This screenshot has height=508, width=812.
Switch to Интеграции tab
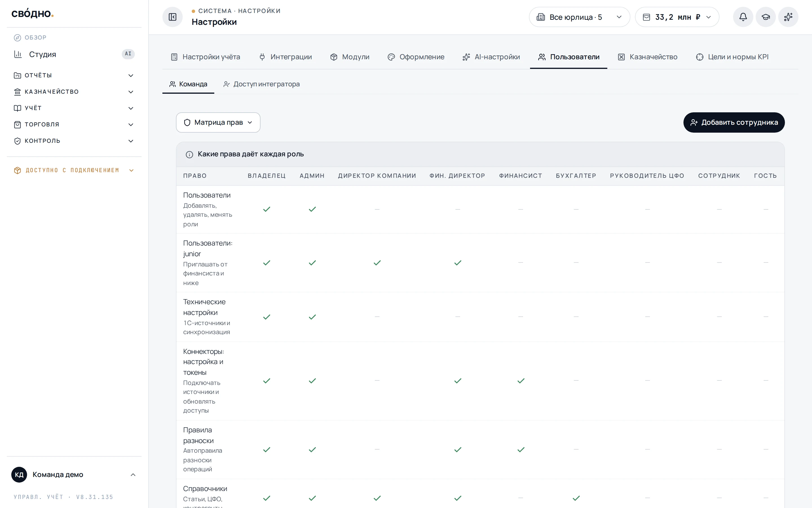coord(285,57)
